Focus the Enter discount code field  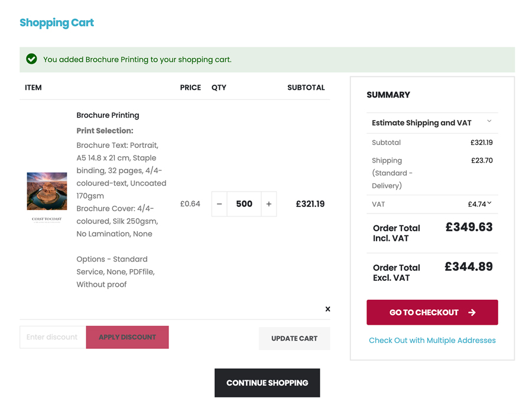click(53, 337)
